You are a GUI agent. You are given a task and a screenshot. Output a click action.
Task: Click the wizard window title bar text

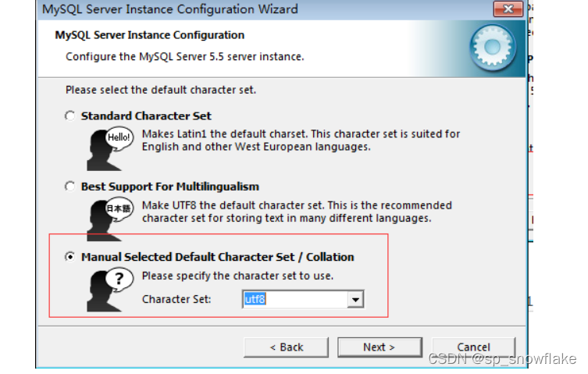pos(170,9)
